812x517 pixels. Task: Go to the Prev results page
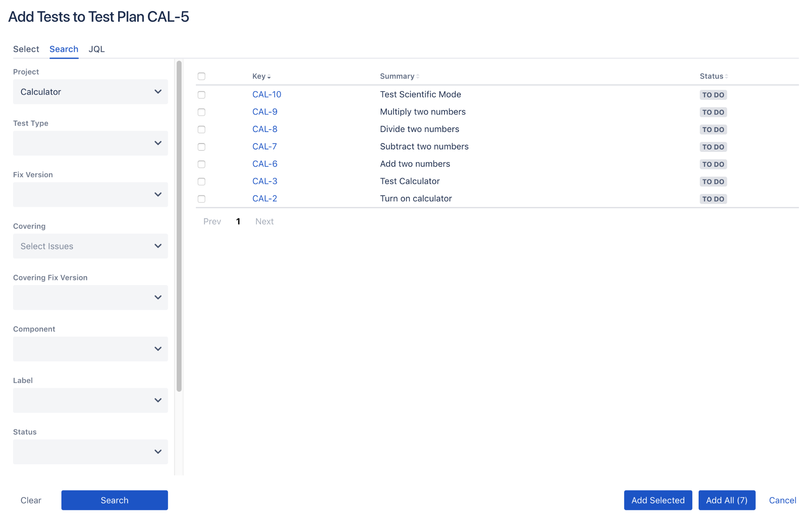[212, 222]
